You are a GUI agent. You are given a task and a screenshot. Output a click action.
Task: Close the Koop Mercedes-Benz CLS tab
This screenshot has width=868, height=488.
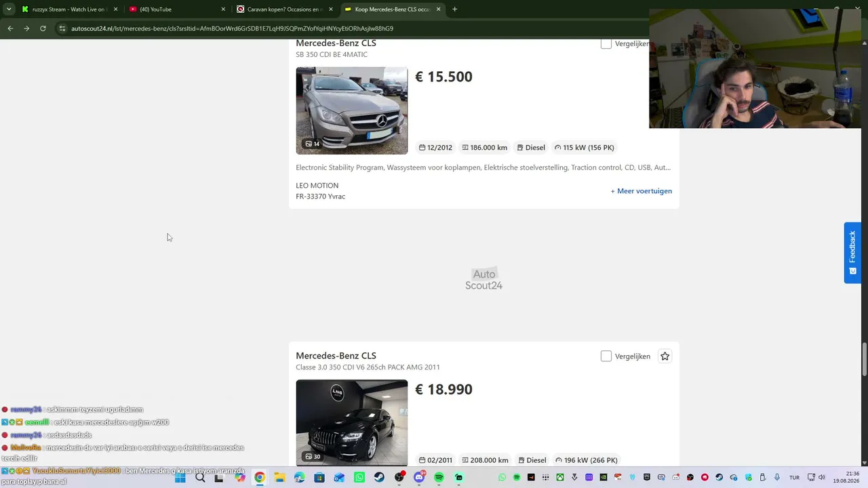(x=438, y=9)
